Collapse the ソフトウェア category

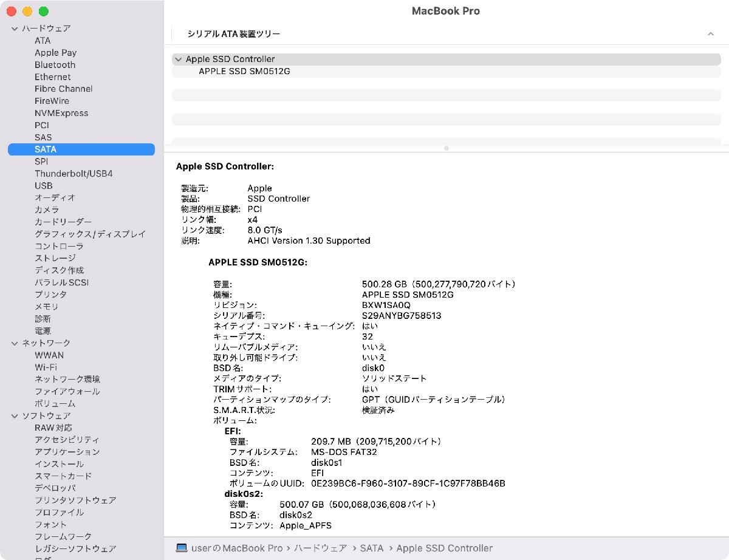(x=14, y=415)
